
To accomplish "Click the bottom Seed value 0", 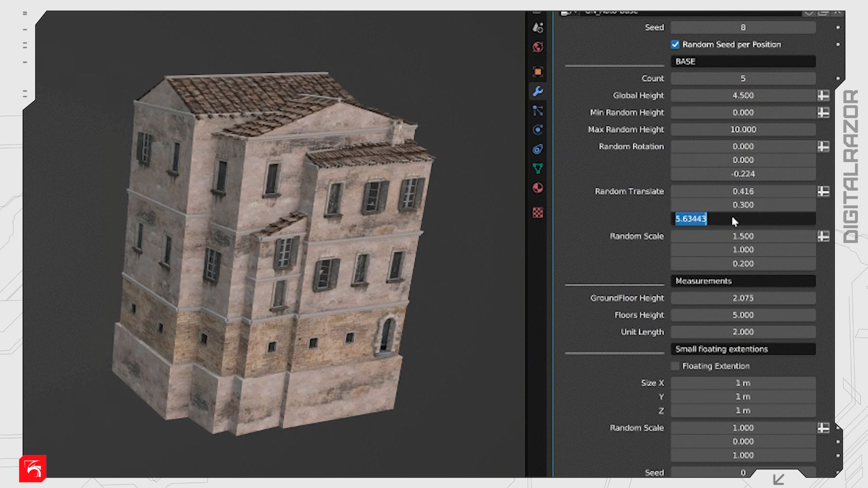I will pos(743,472).
